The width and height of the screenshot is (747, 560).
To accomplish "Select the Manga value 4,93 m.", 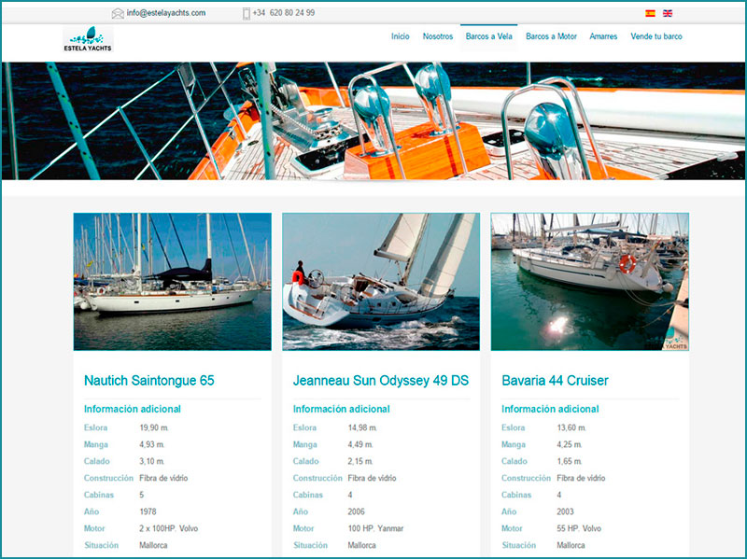I will (x=152, y=444).
